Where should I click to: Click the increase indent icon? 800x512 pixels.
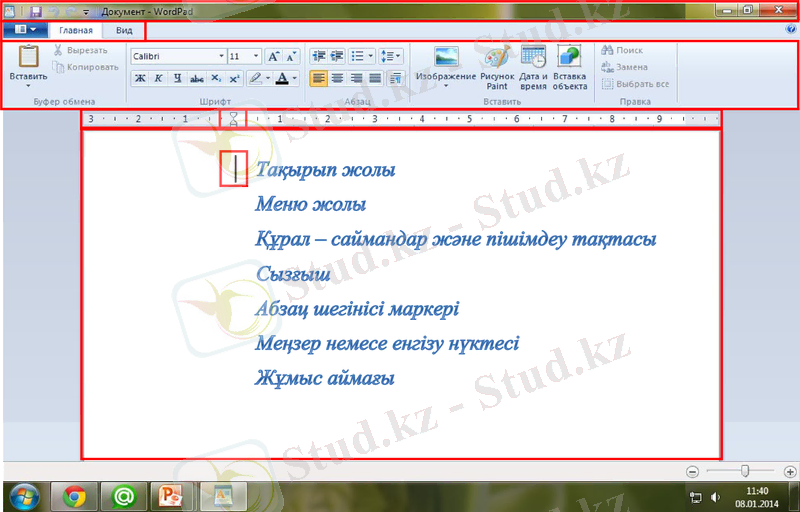point(337,56)
